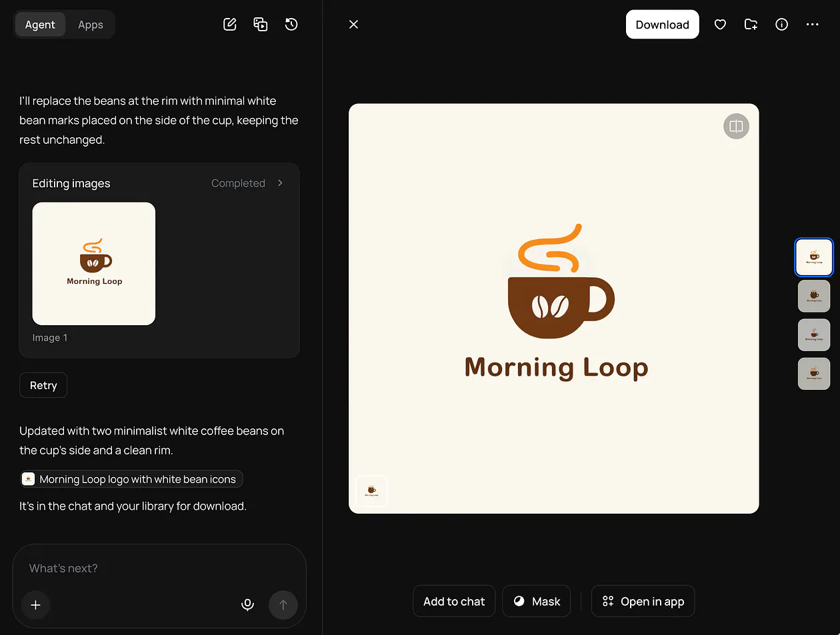Toggle compare view icon on the image

pyautogui.click(x=736, y=127)
